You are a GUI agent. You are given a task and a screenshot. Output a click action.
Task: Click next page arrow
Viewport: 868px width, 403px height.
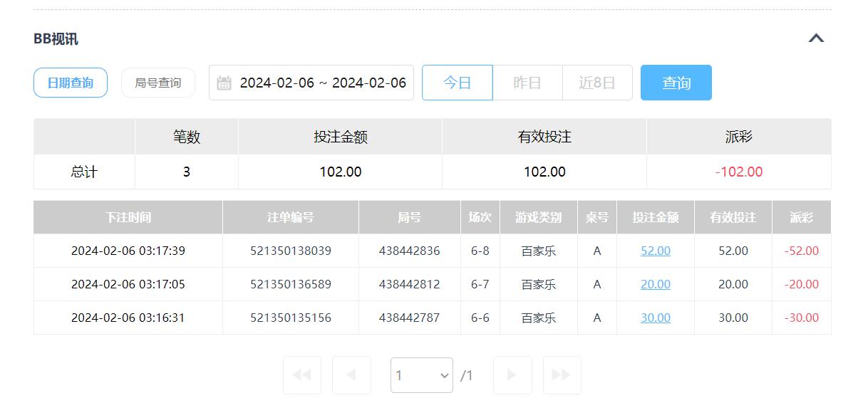tap(512, 375)
